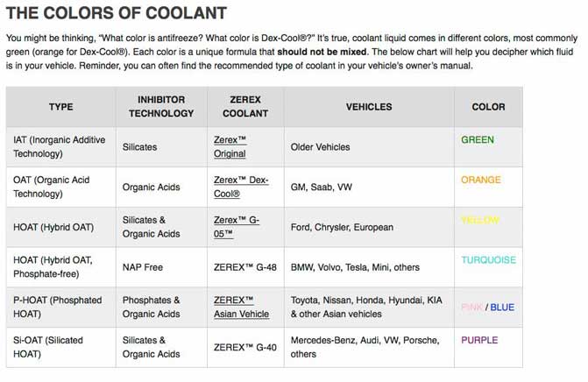Pick the TURQUOISE color label
Viewport: 588px width, 382px height.
[488, 260]
